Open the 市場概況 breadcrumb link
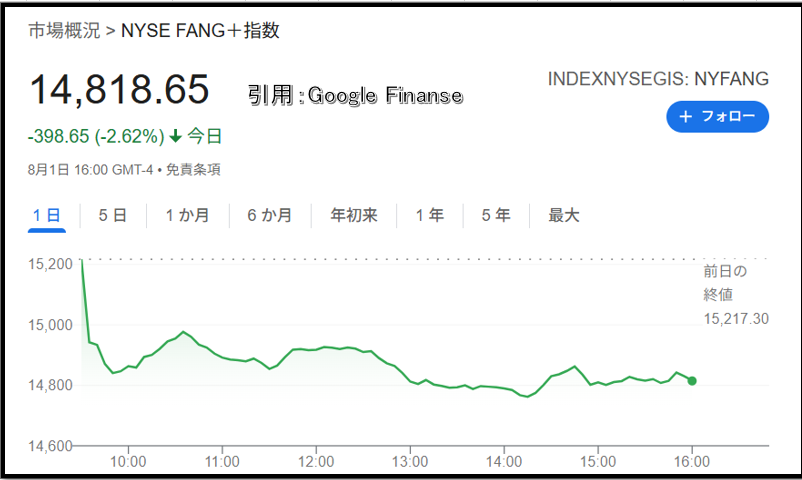Screen dimensions: 802x480 (x=64, y=30)
